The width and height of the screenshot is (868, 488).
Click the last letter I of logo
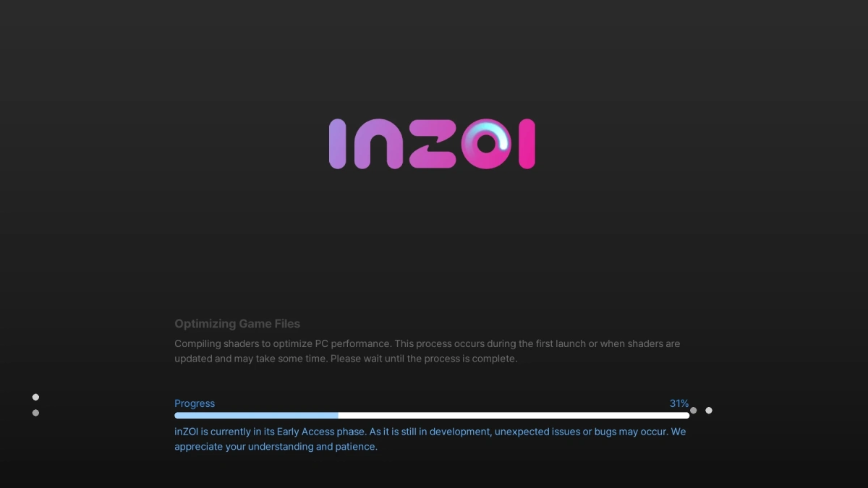pyautogui.click(x=527, y=144)
